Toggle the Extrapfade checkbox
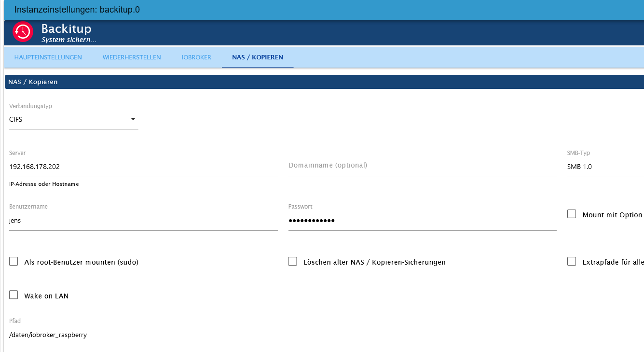Screen dimensions: 644x352 tap(572, 261)
